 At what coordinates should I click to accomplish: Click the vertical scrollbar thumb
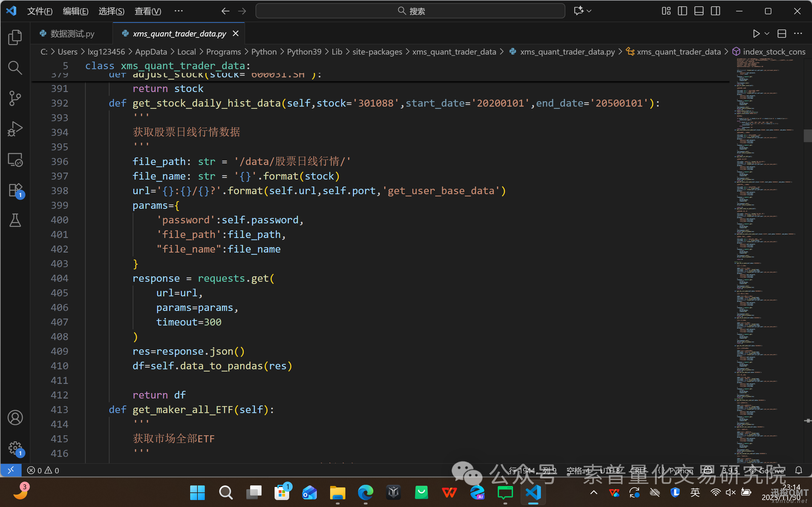(808, 136)
